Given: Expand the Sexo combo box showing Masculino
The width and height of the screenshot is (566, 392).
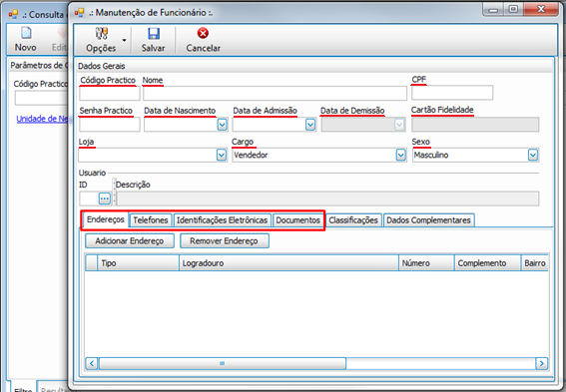Looking at the screenshot, I should pyautogui.click(x=533, y=155).
